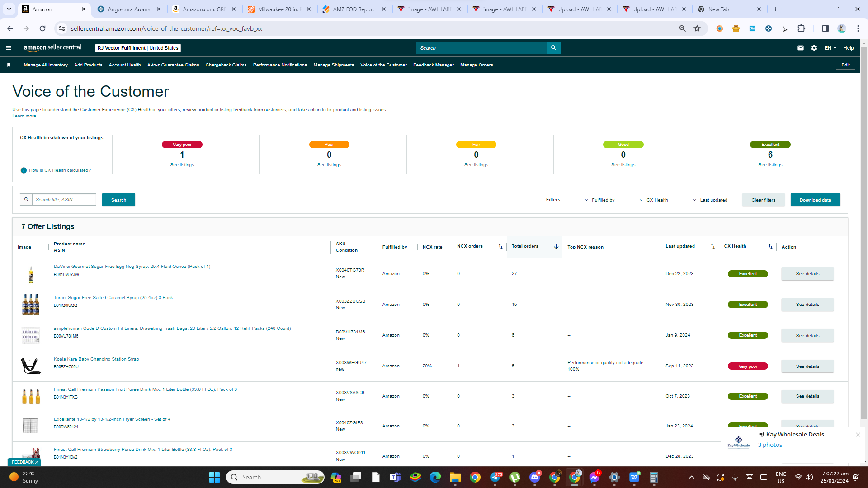868x488 pixels.
Task: Show hidden system tray icons chevron
Action: [x=691, y=477]
